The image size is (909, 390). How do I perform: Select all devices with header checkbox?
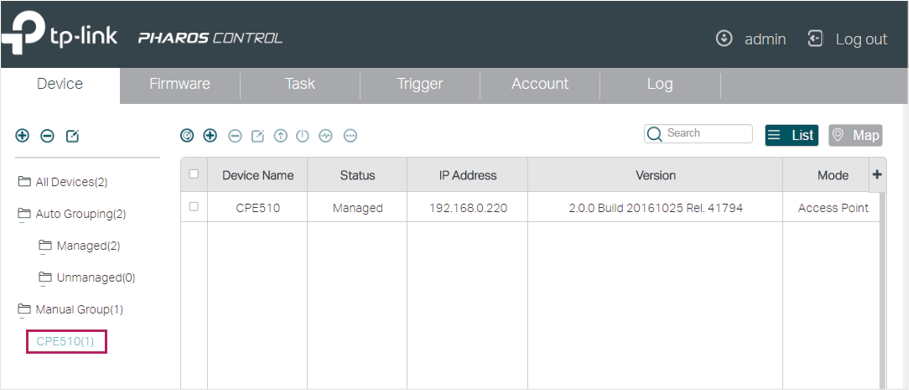(x=194, y=174)
